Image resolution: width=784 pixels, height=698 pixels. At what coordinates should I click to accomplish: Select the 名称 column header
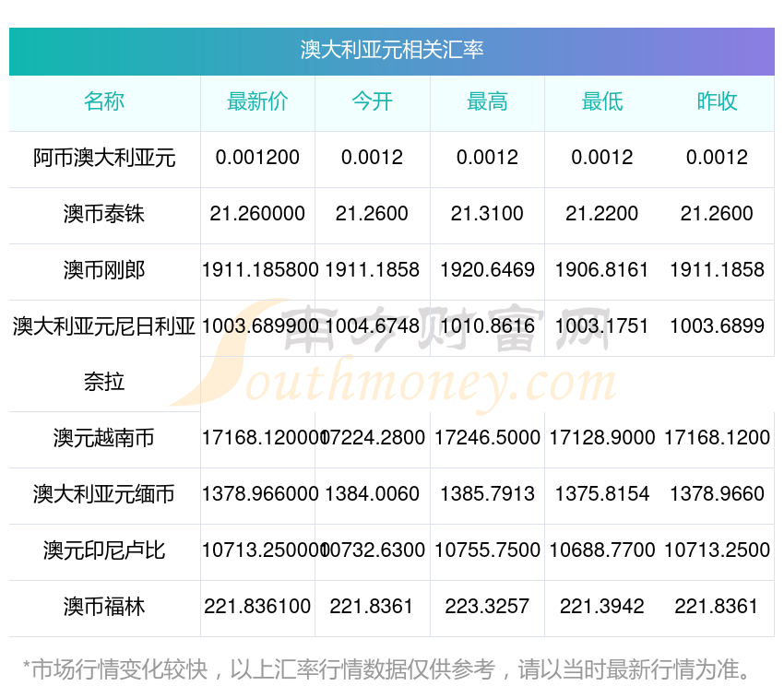click(104, 101)
